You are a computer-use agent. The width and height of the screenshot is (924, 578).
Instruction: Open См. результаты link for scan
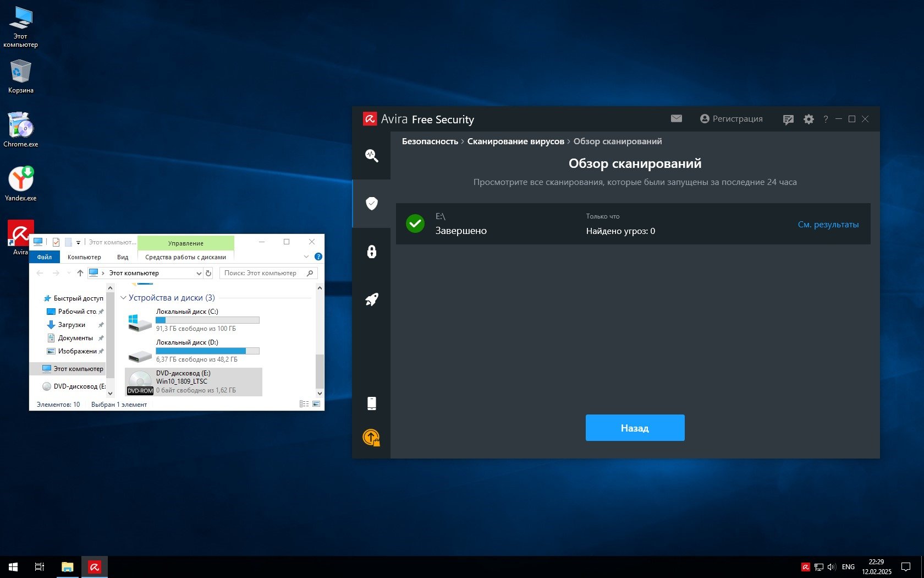[828, 225]
